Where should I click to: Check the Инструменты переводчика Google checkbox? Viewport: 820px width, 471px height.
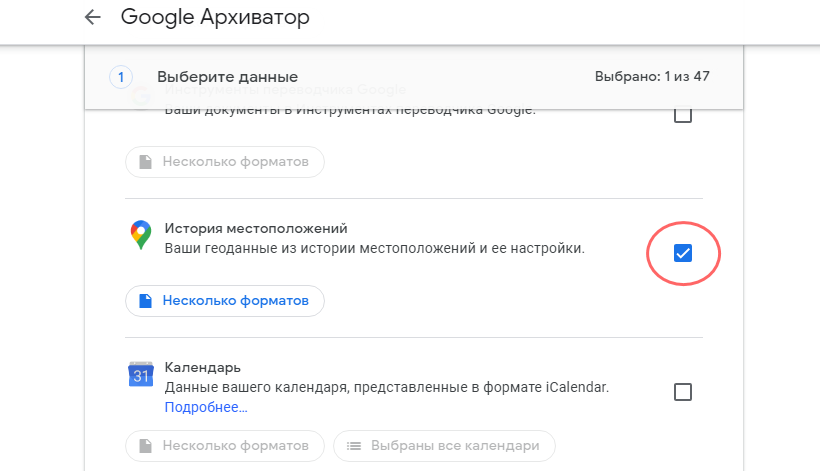(682, 114)
